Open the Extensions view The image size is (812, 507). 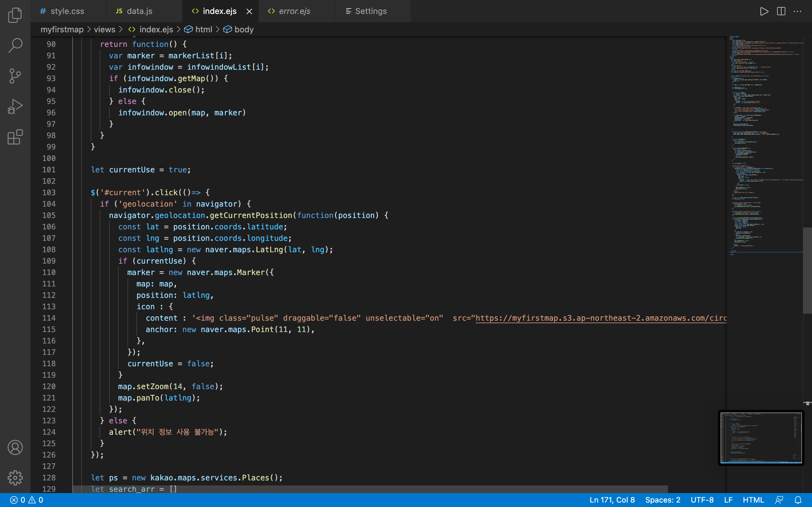pos(15,137)
